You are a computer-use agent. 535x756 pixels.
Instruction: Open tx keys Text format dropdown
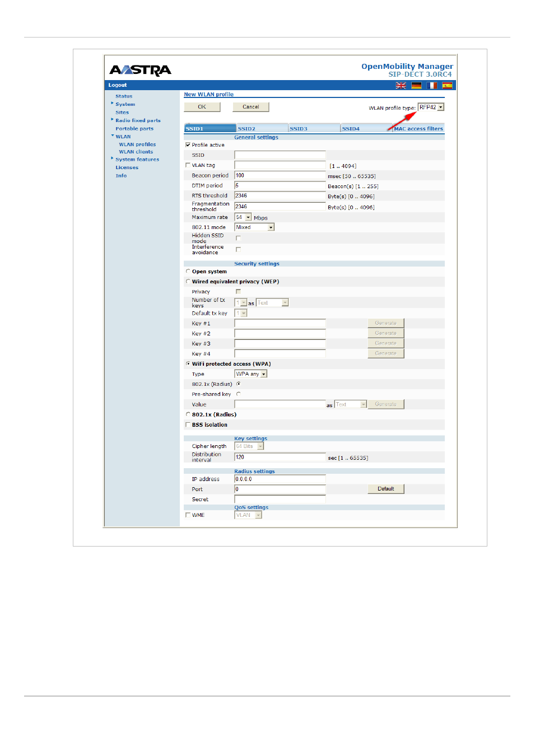[x=272, y=303]
